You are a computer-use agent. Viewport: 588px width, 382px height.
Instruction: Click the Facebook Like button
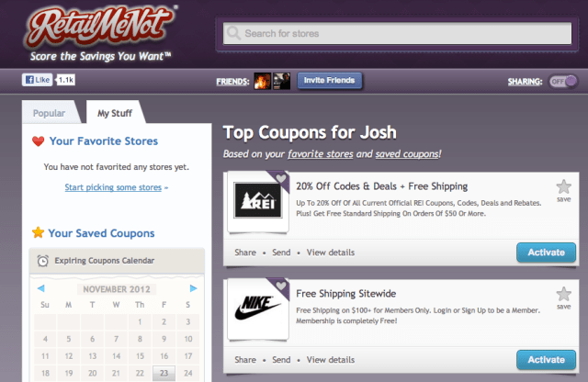(37, 80)
